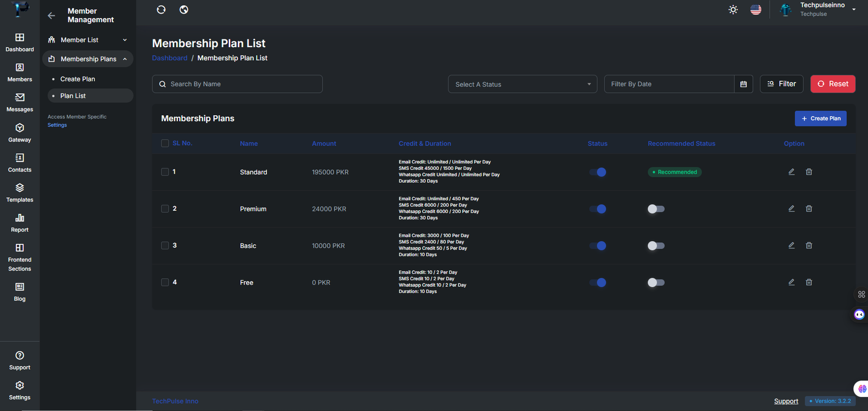868x411 pixels.
Task: Open the Report section in sidebar
Action: (x=20, y=223)
